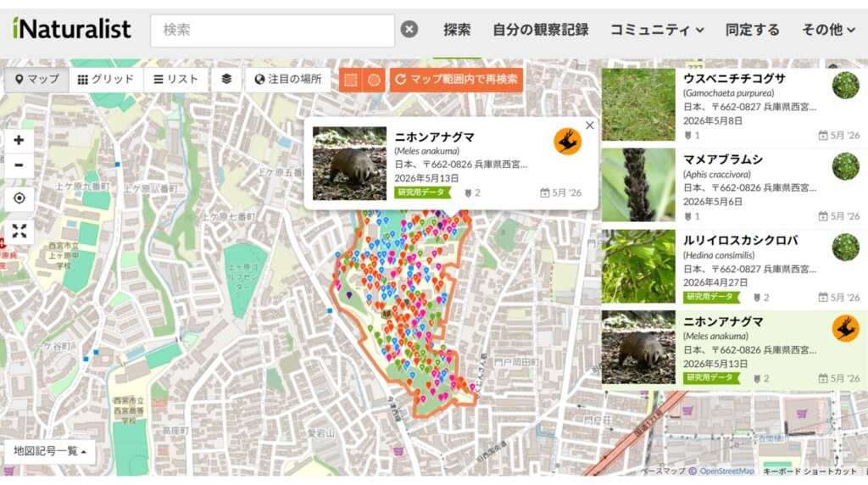The image size is (868, 485).
Task: Click the マップ範囲内で再検索 button
Action: pyautogui.click(x=456, y=80)
